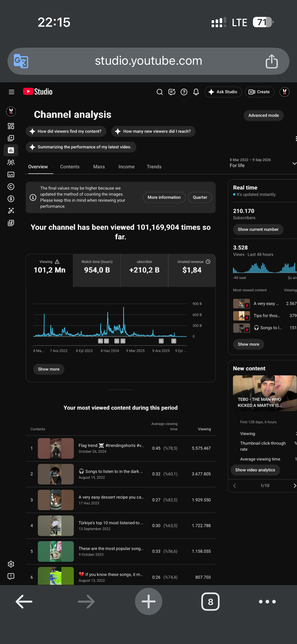Click Show current number button
Image resolution: width=297 pixels, height=644 pixels.
click(x=258, y=230)
